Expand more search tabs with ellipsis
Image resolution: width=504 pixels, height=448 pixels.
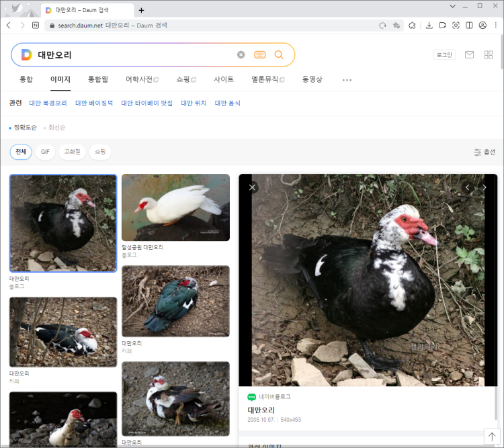click(x=347, y=80)
